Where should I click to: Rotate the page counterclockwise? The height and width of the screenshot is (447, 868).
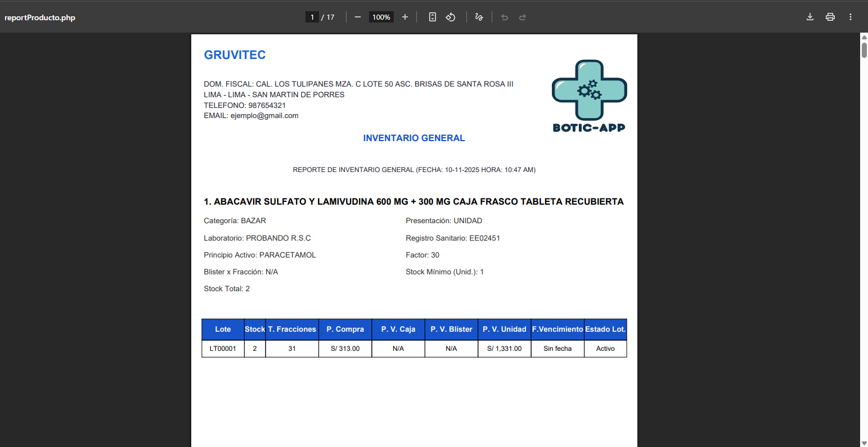pos(451,17)
